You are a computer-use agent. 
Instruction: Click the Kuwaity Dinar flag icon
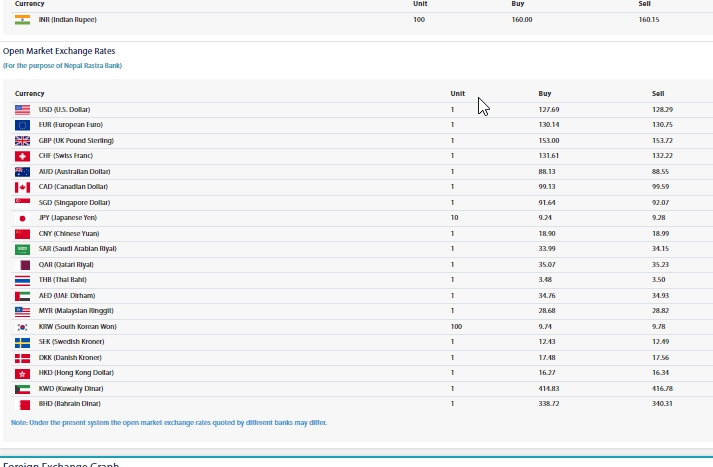pyautogui.click(x=22, y=388)
